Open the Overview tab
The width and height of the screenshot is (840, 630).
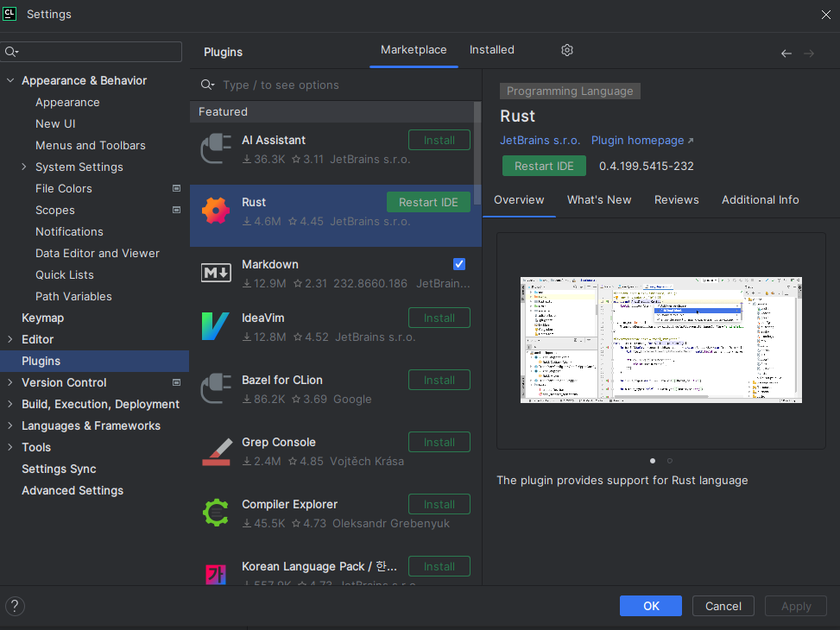pos(519,200)
